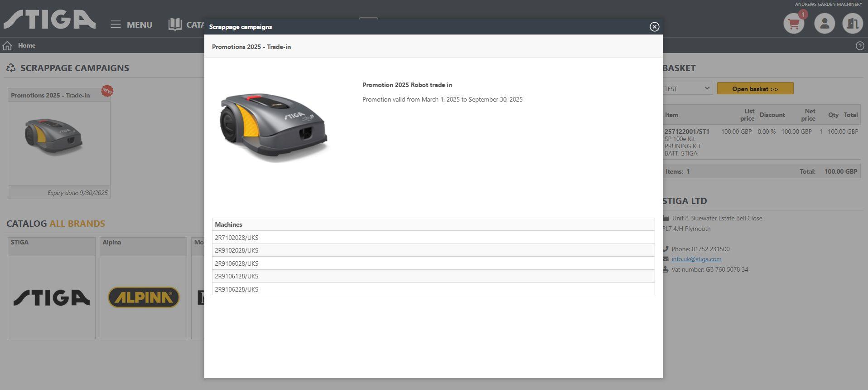Open the info.uk@stiga.com email link
The image size is (868, 390).
tap(696, 259)
